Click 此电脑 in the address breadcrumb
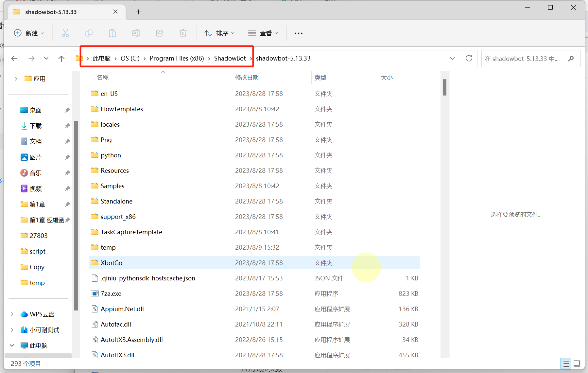Screen dimensions: 588x373 point(102,58)
